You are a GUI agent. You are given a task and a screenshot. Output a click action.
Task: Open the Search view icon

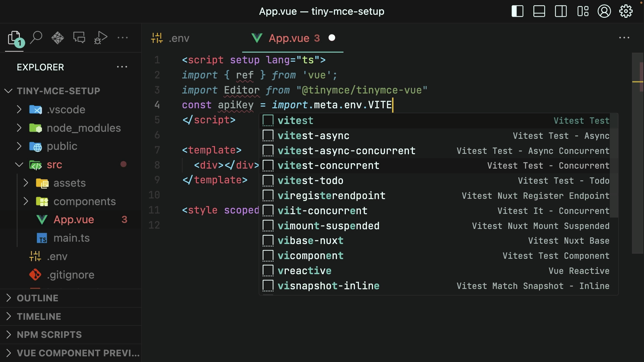(36, 38)
